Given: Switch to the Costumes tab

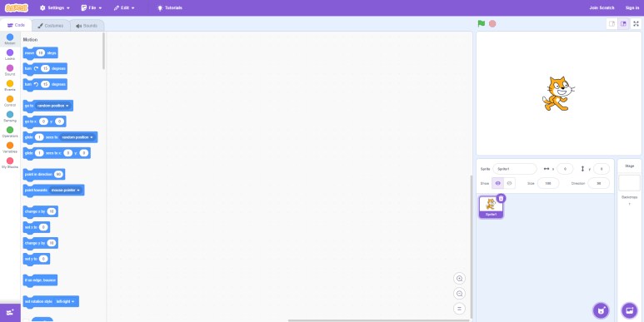Looking at the screenshot, I should click(51, 26).
